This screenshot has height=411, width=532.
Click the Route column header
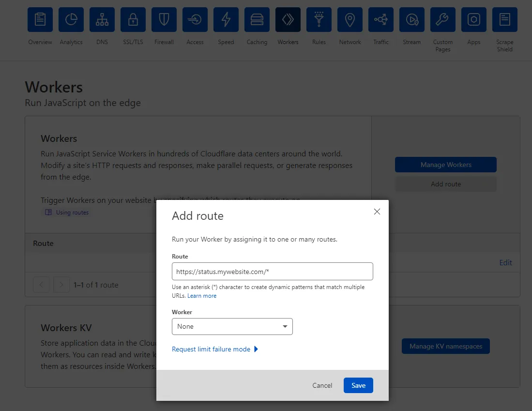click(x=43, y=243)
